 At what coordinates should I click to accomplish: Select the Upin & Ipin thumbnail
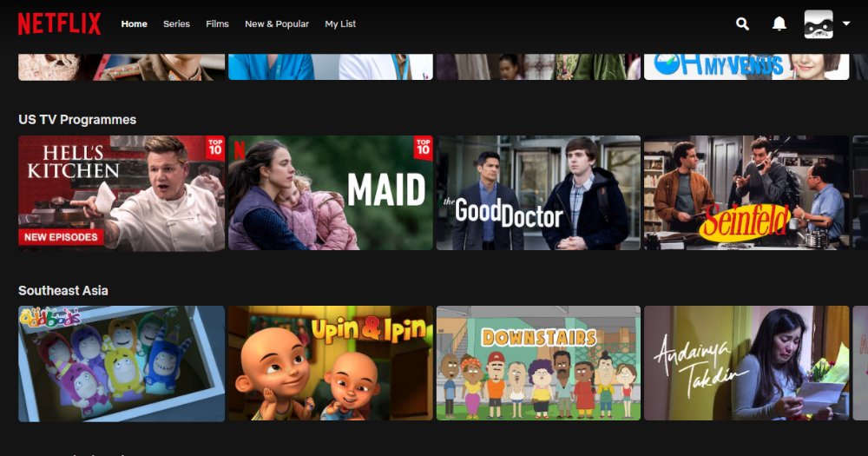click(331, 363)
